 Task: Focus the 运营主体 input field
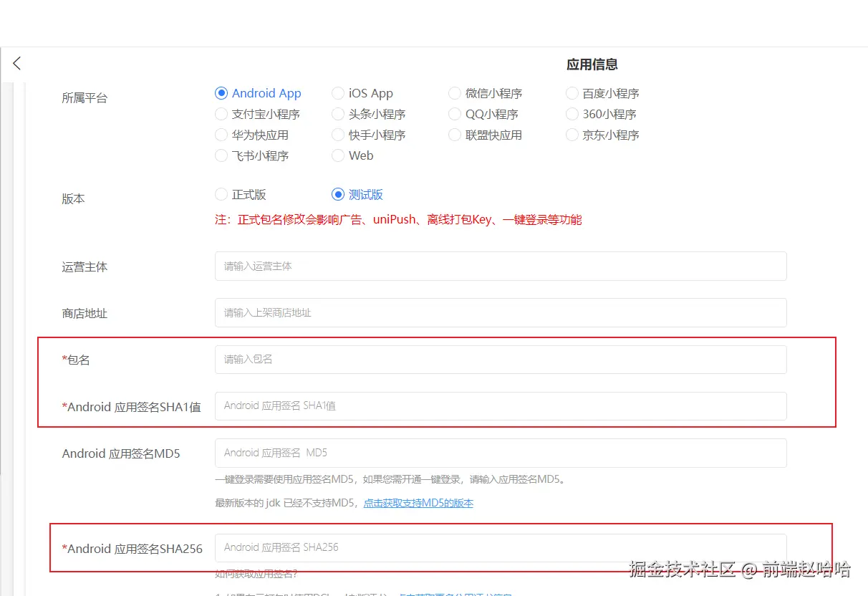click(x=501, y=266)
